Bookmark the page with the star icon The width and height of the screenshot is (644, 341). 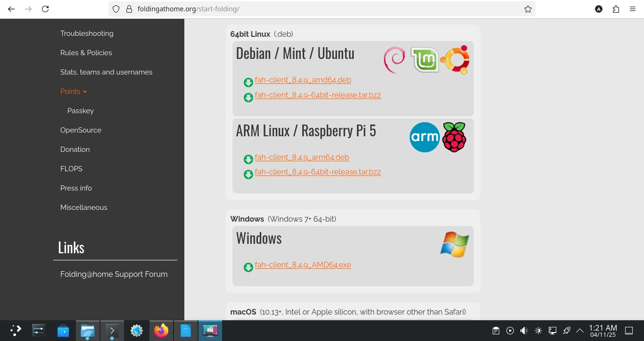point(528,8)
